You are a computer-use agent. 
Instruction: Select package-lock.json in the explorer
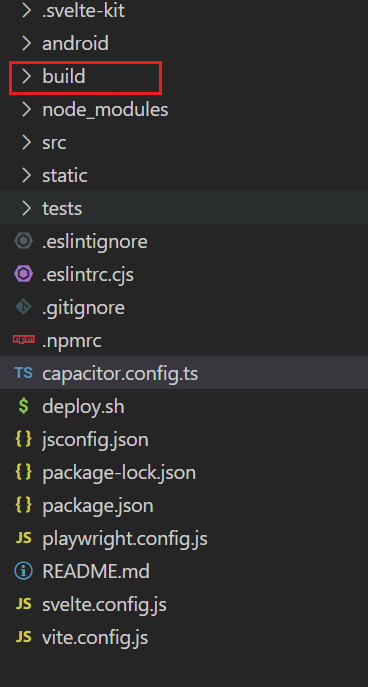point(184,472)
